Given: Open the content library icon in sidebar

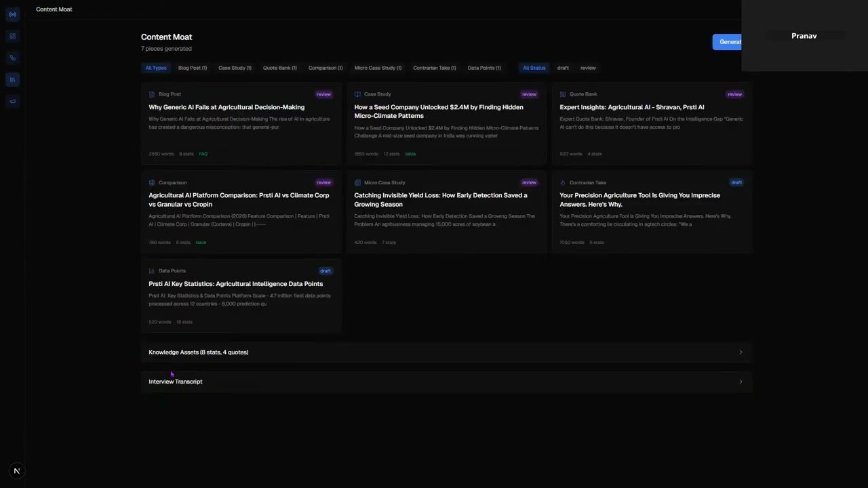Looking at the screenshot, I should pyautogui.click(x=12, y=79).
